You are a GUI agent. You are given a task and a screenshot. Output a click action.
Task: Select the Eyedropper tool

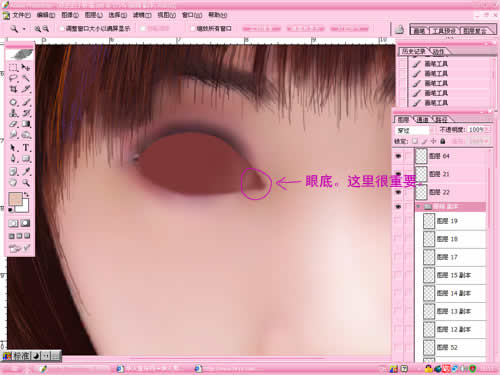(26, 171)
